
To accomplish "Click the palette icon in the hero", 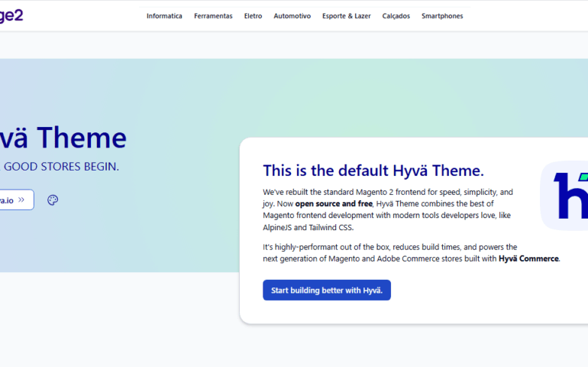I will pos(53,200).
